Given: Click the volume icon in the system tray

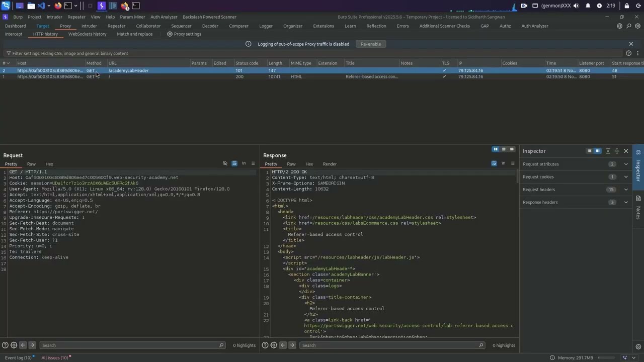Looking at the screenshot, I should (576, 6).
